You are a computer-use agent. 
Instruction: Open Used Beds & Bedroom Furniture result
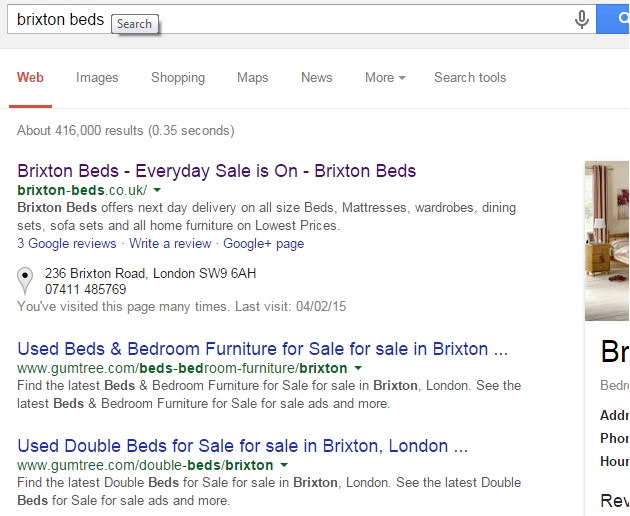(x=263, y=350)
